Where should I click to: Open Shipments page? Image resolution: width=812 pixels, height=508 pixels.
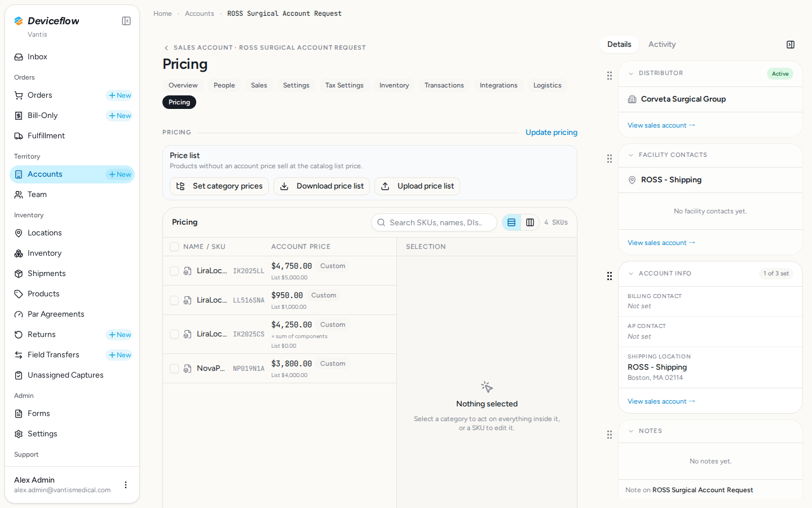(72, 274)
